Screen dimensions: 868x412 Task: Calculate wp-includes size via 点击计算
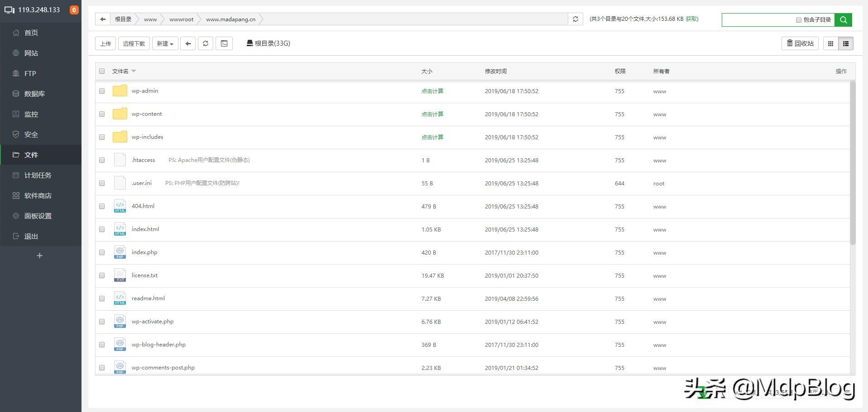(x=432, y=137)
